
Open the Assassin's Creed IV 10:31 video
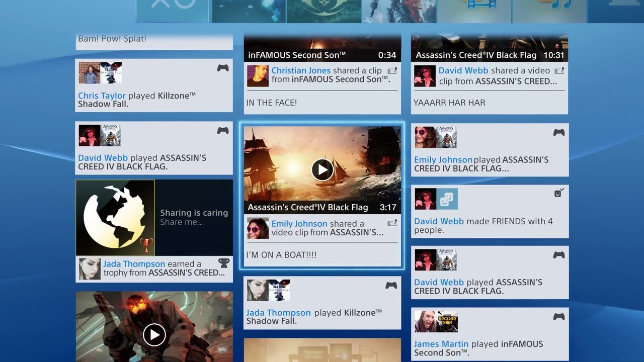point(490,49)
